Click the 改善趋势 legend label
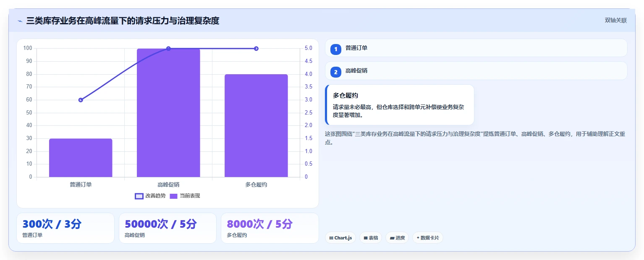The image size is (644, 260). coord(155,196)
